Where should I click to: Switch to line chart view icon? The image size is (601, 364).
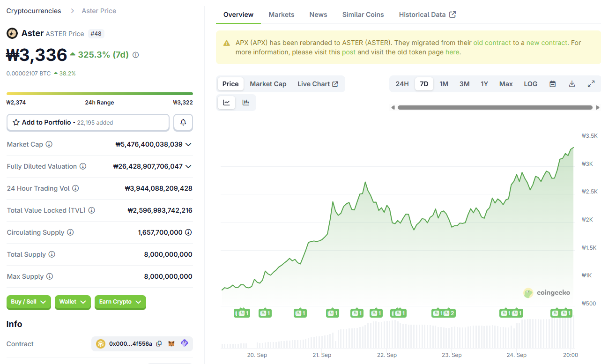227,103
